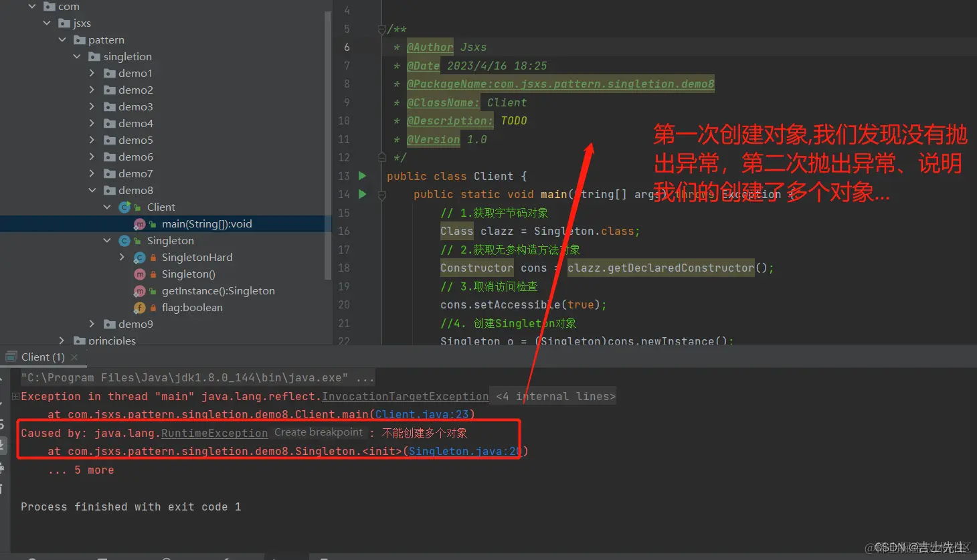Open the Singleton.java:20 stack trace link
This screenshot has width=977, height=560.
pos(465,451)
